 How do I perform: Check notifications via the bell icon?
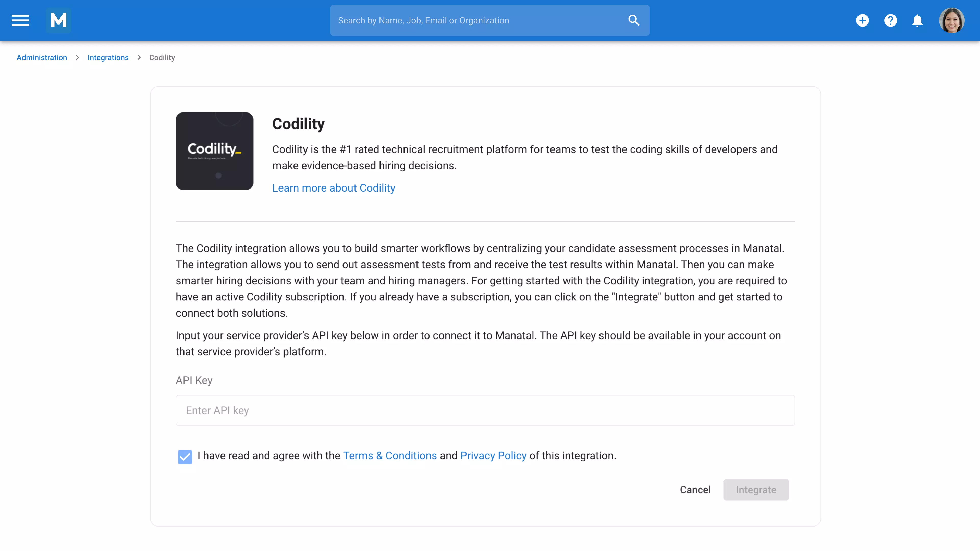(917, 20)
